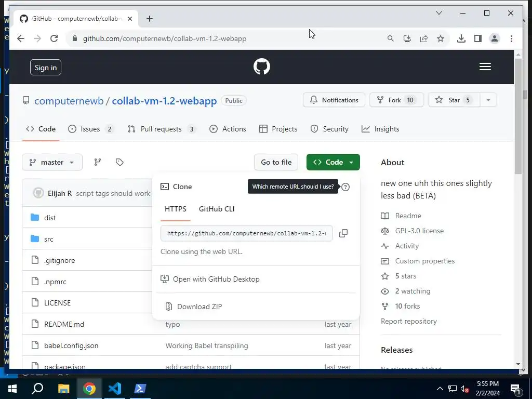Open the computernewb owner link
The height and width of the screenshot is (399, 532).
[69, 101]
